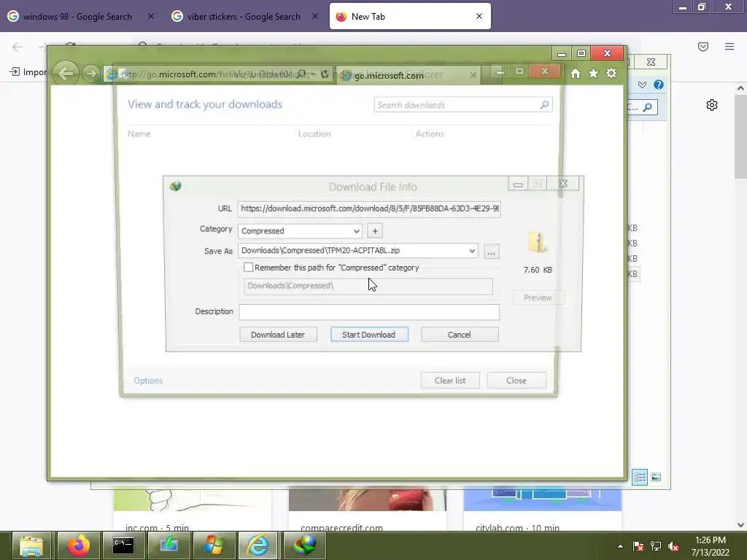Click Name column header in downloads list
Viewport: 747px width, 560px height.
pos(139,134)
